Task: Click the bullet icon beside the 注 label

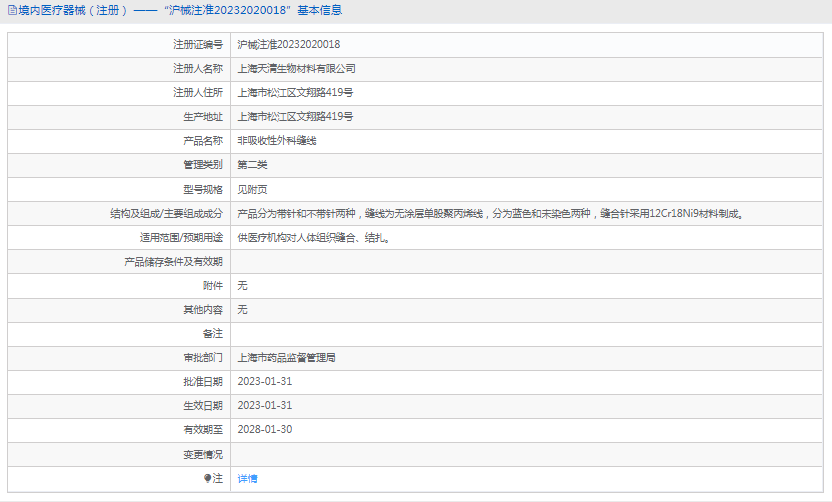Action: (207, 479)
